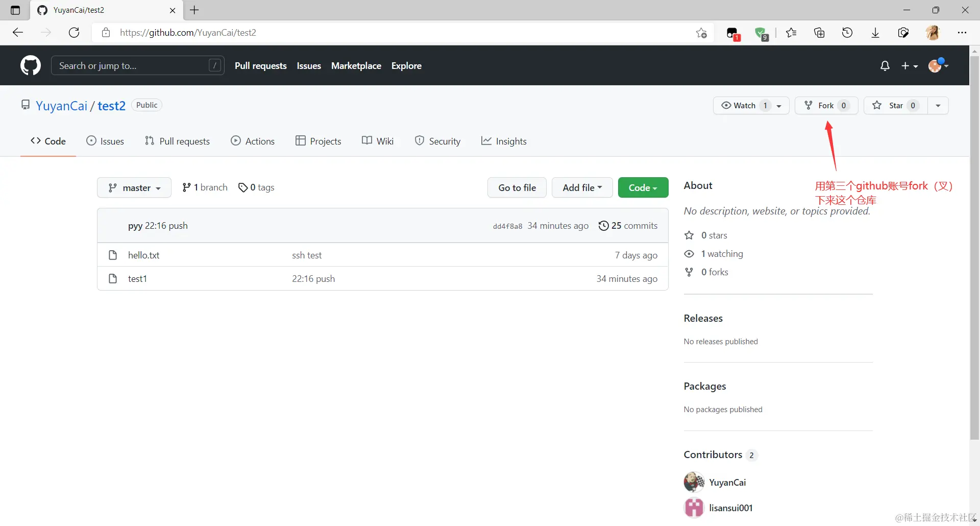Click the Watch button

[x=751, y=105]
